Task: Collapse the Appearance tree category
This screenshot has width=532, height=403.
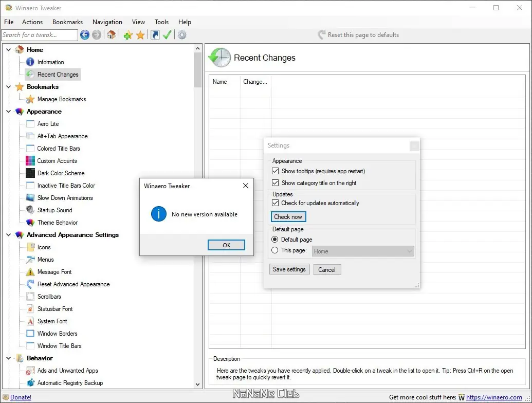Action: [9, 111]
